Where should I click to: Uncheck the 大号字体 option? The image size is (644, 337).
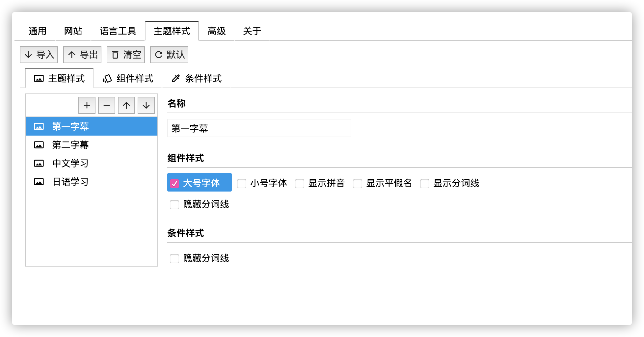tap(174, 183)
